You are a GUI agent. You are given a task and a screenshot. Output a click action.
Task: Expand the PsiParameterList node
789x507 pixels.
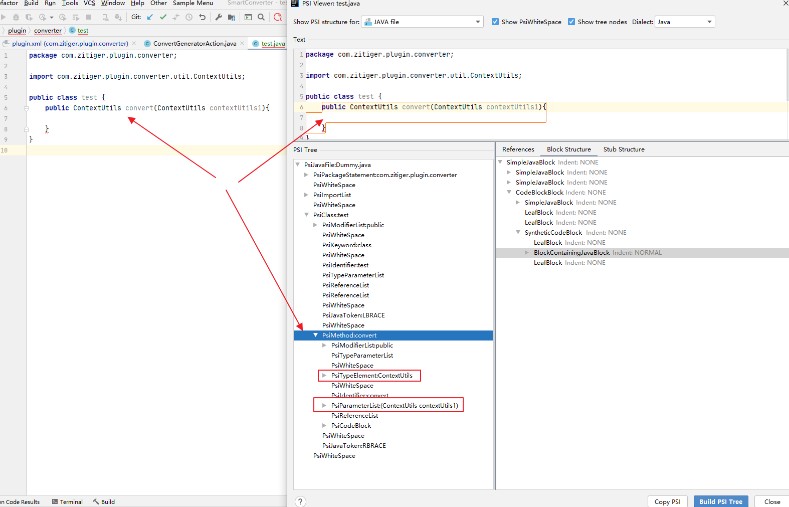[324, 405]
